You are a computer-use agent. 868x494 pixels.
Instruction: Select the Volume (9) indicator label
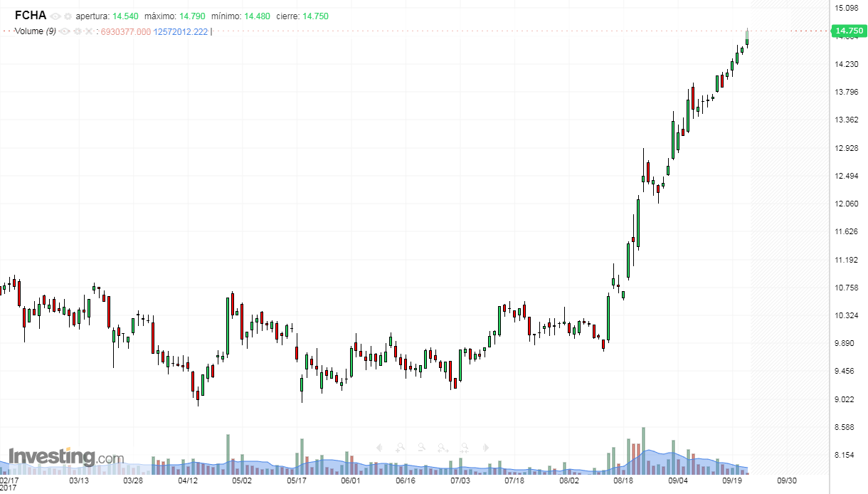[x=36, y=31]
